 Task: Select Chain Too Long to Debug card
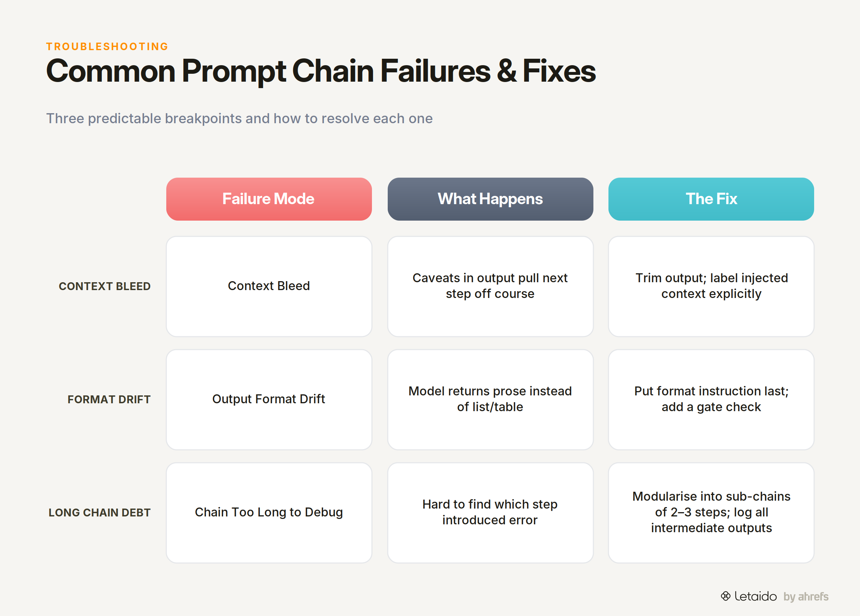coord(269,512)
